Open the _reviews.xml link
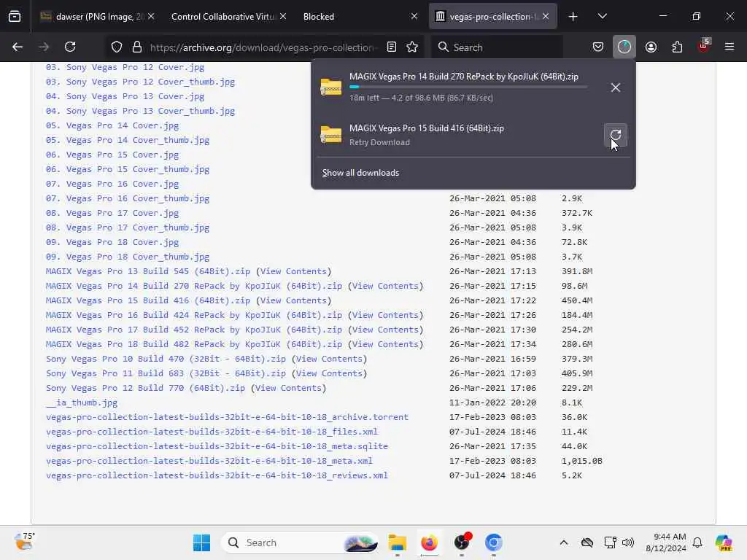Viewport: 747px width, 560px height. 217,475
